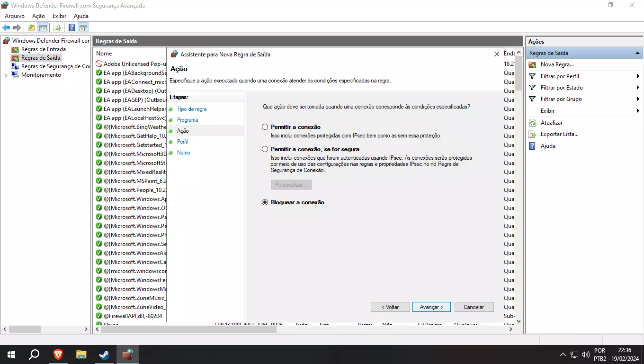This screenshot has width=644, height=364.
Task: Click the Export List icon in the toolbar
Action: pyautogui.click(x=57, y=27)
